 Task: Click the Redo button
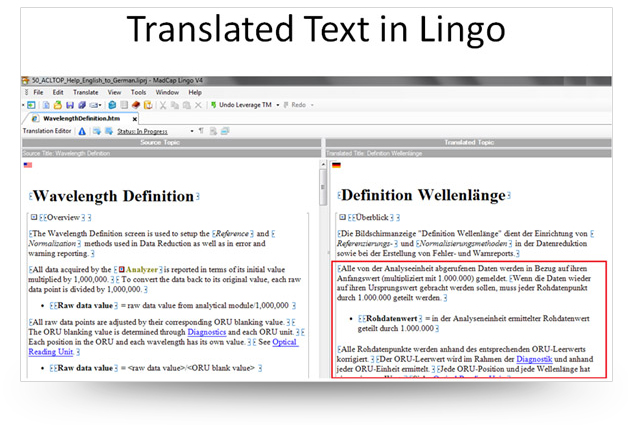[295, 105]
